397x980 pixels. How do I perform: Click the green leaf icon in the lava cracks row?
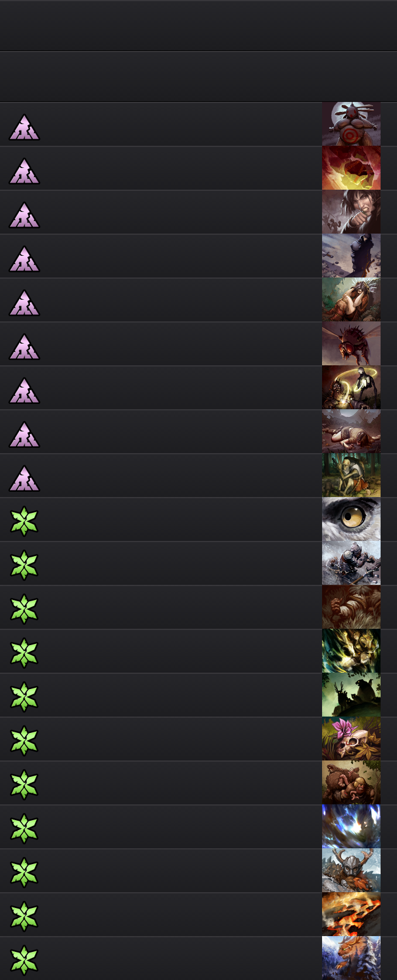pyautogui.click(x=24, y=916)
